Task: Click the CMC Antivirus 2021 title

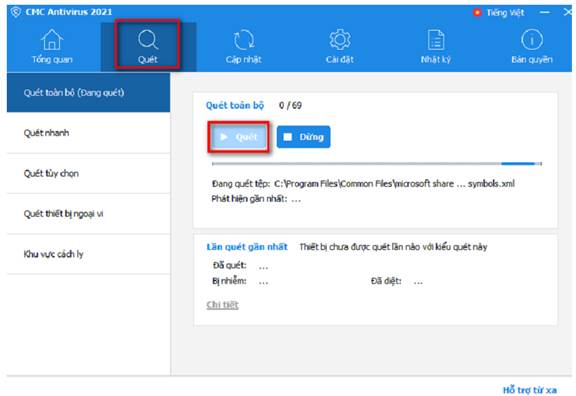Action: (x=69, y=12)
